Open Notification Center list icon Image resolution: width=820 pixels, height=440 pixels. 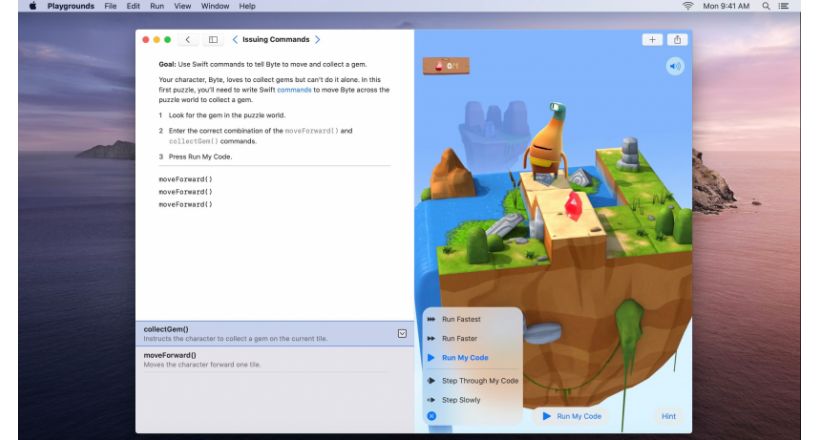pos(783,6)
